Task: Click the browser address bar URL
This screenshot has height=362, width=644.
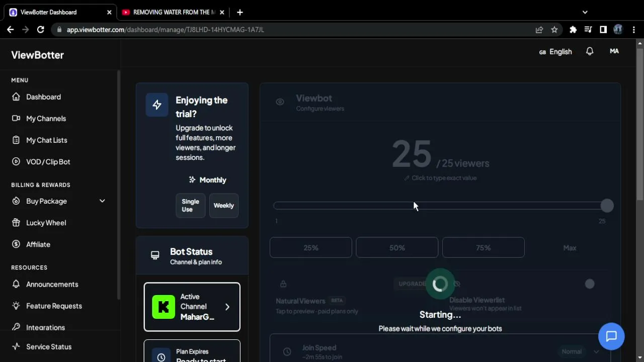Action: [x=166, y=30]
